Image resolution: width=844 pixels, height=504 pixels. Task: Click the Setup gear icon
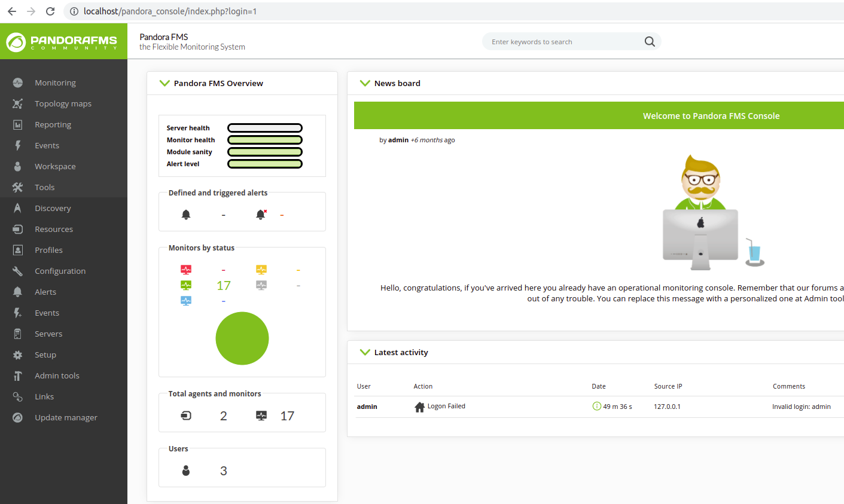[18, 355]
